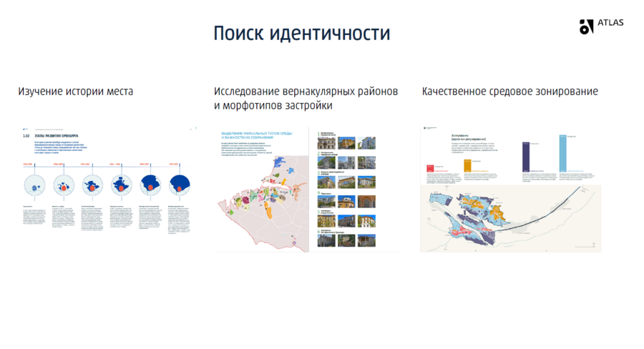Click the light blue bar in zoning chart
The height and width of the screenshot is (349, 644).
coord(562,153)
